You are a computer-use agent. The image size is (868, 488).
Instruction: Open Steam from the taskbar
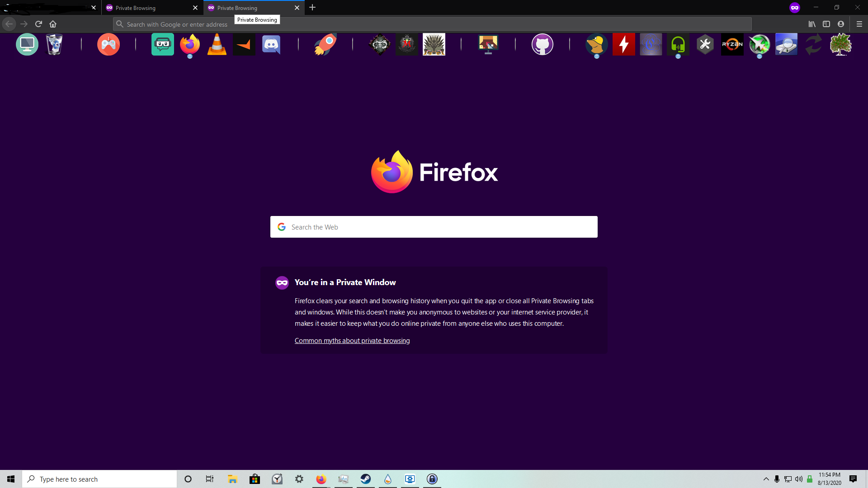pos(366,479)
